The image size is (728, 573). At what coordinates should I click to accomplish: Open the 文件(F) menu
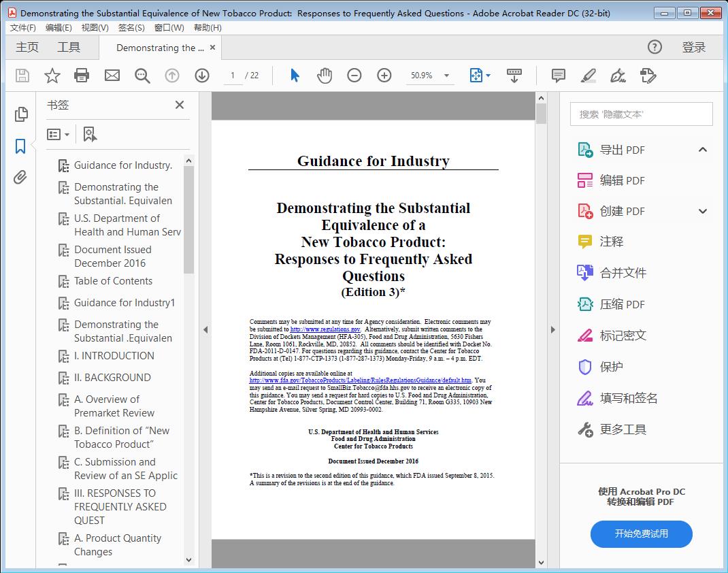pyautogui.click(x=23, y=27)
